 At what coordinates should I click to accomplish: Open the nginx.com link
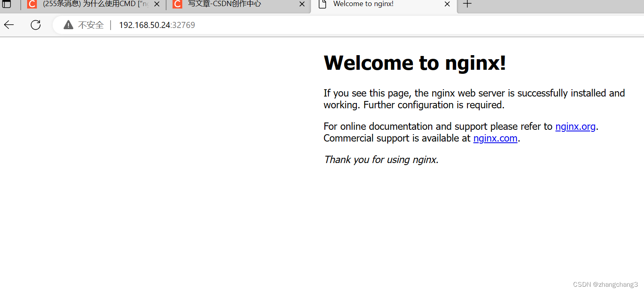(495, 138)
